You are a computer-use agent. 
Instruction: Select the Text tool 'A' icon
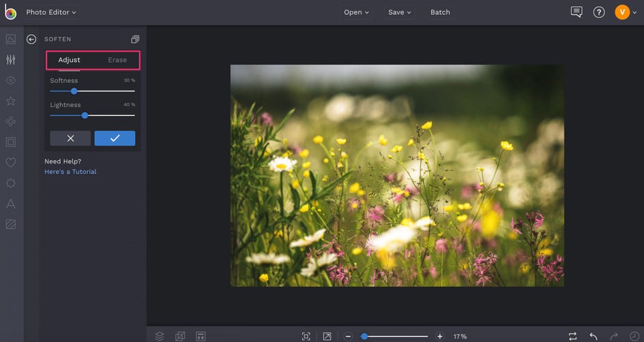[x=10, y=204]
